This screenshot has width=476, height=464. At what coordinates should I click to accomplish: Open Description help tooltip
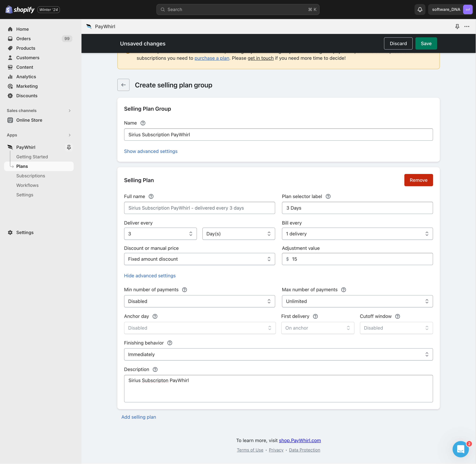[x=155, y=369]
